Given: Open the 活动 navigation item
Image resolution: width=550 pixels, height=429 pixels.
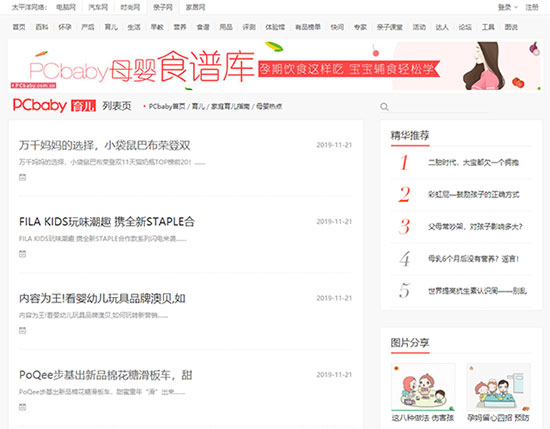Looking at the screenshot, I should 419,27.
